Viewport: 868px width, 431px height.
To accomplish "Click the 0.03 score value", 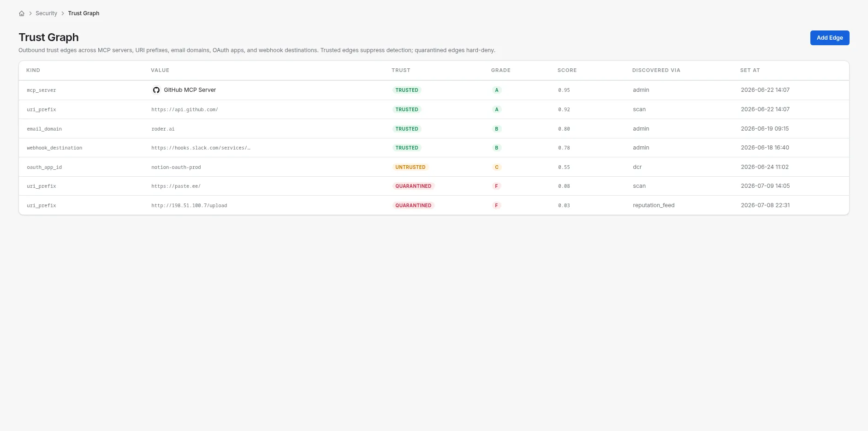I will 564,205.
